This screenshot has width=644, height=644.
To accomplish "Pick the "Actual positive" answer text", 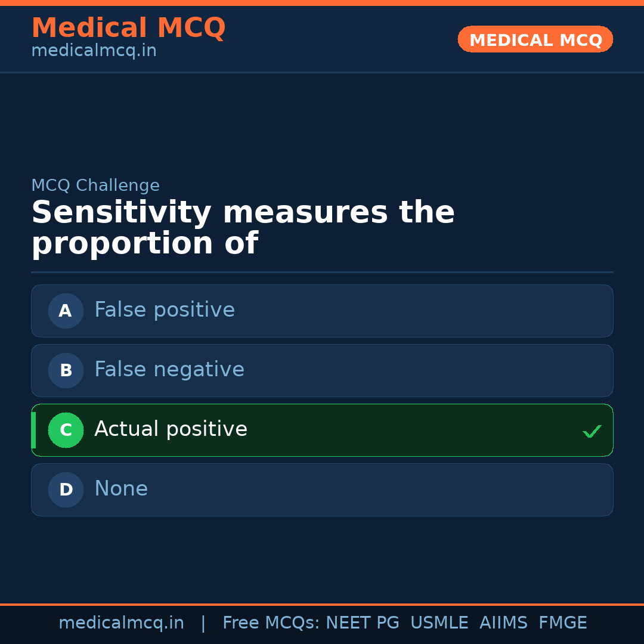I will coord(171,429).
